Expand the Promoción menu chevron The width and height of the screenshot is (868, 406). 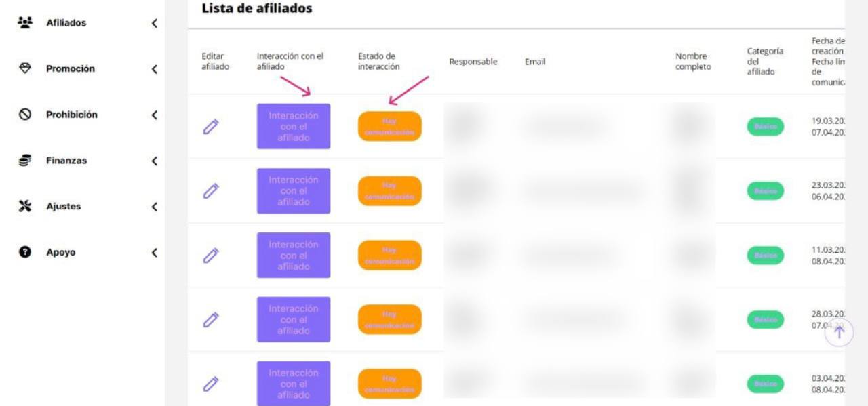tap(155, 69)
